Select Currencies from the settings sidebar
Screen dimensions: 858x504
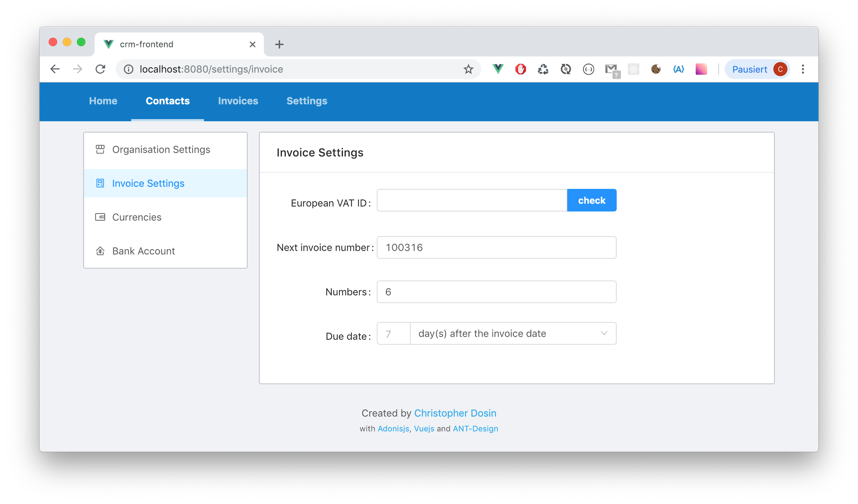point(137,217)
